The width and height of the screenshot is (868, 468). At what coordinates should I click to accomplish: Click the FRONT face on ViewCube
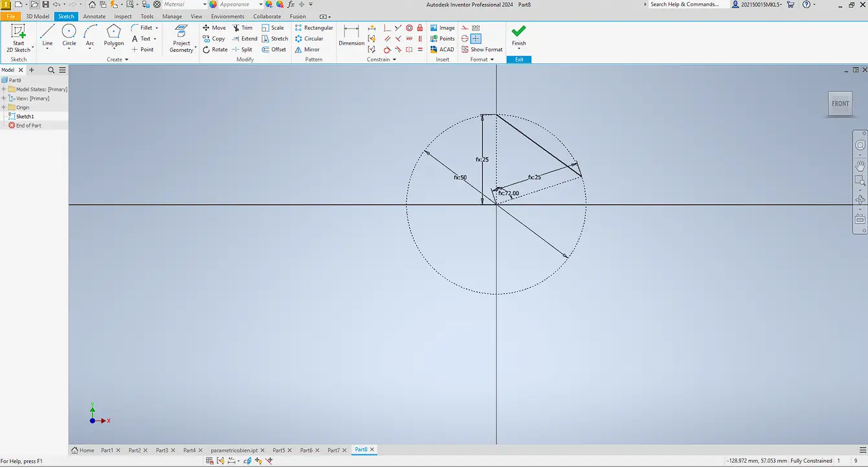tap(840, 103)
